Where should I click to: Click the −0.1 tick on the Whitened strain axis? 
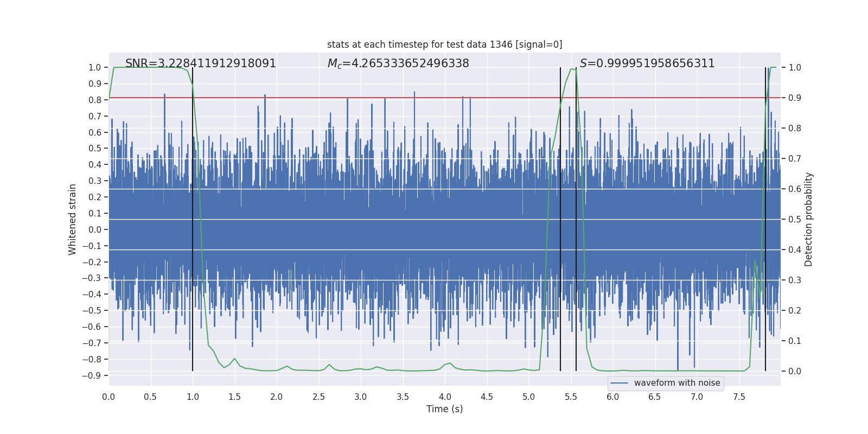(x=92, y=246)
